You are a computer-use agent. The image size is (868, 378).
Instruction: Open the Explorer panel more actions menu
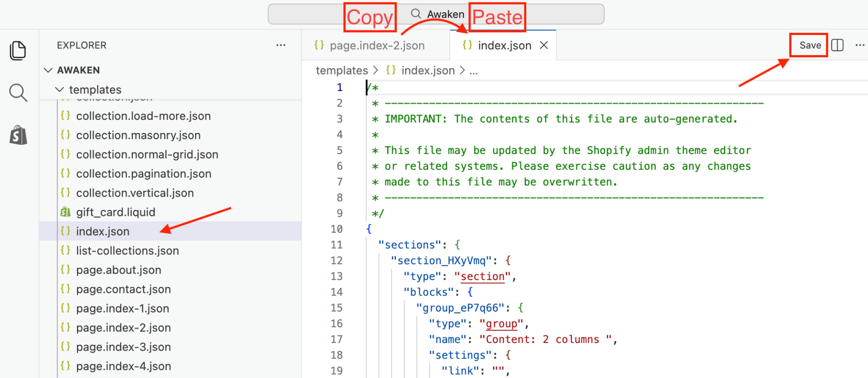click(x=281, y=45)
